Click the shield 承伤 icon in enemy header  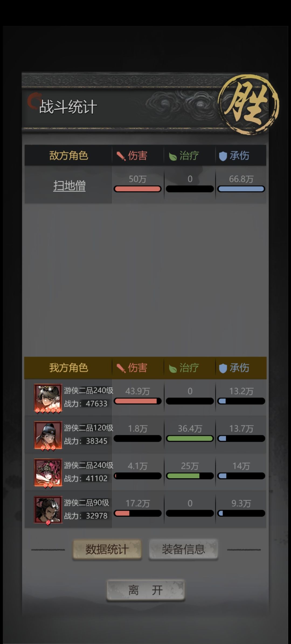pyautogui.click(x=223, y=156)
